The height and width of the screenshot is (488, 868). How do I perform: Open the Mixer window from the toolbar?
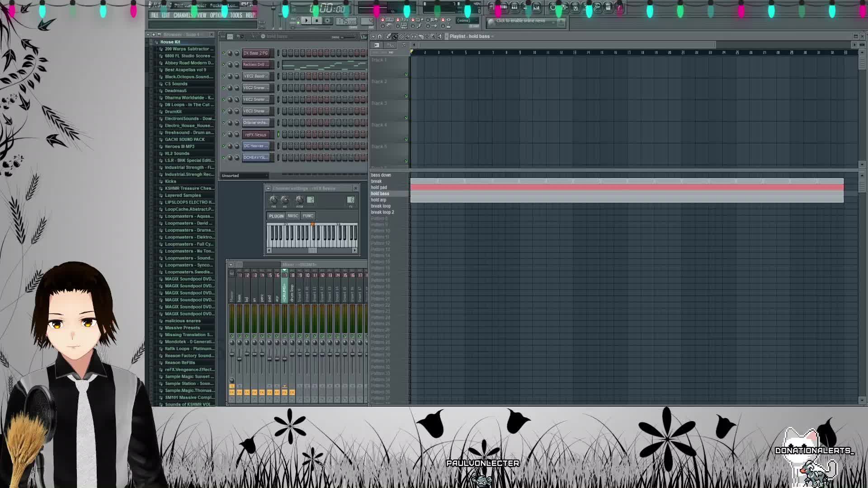537,7
